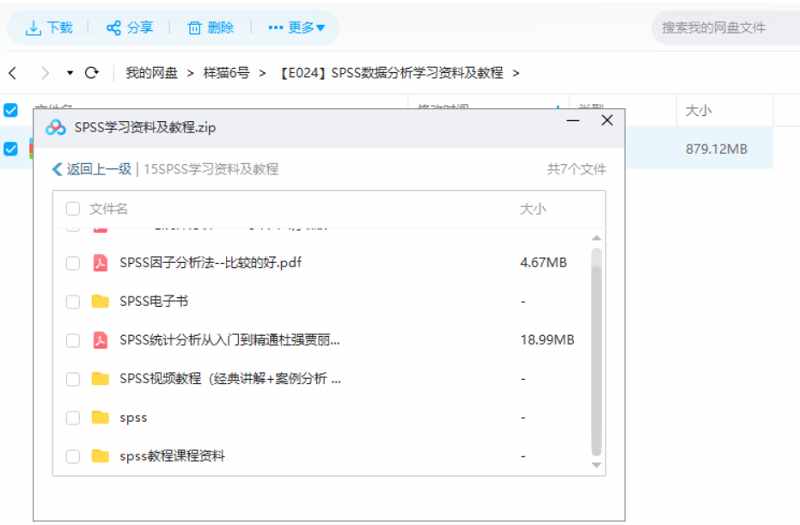Image resolution: width=800 pixels, height=525 pixels.
Task: Open the SPSS电子书 folder icon
Action: click(100, 301)
